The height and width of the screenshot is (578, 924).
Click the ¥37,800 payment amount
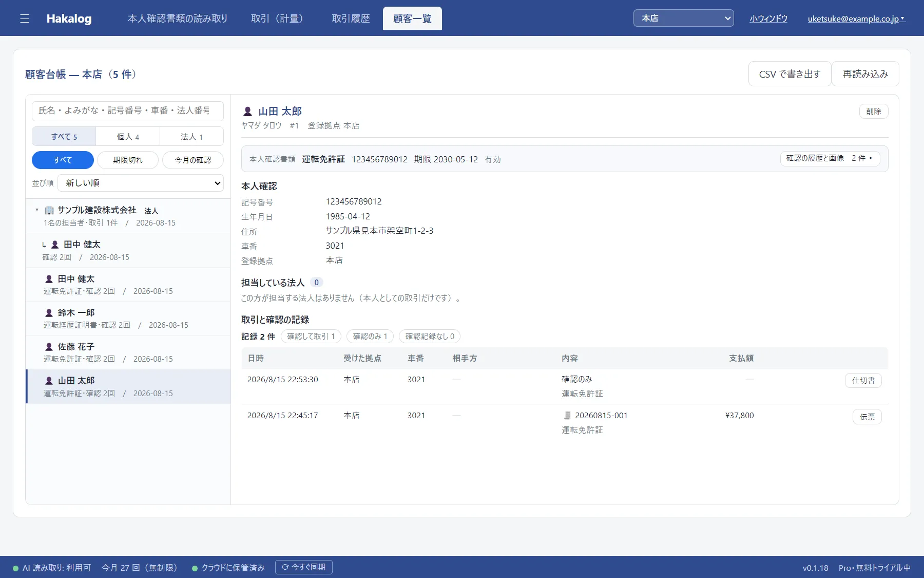pos(739,415)
